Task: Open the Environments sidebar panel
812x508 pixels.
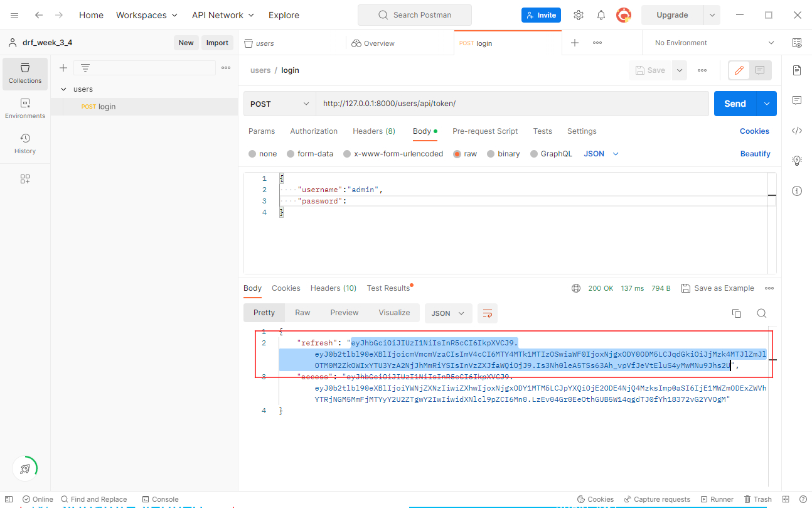Action: tap(25, 109)
